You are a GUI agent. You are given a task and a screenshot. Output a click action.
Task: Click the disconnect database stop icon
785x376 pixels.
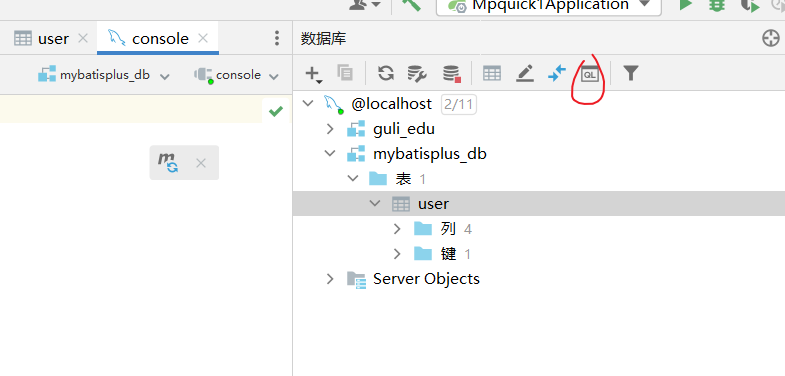[452, 74]
